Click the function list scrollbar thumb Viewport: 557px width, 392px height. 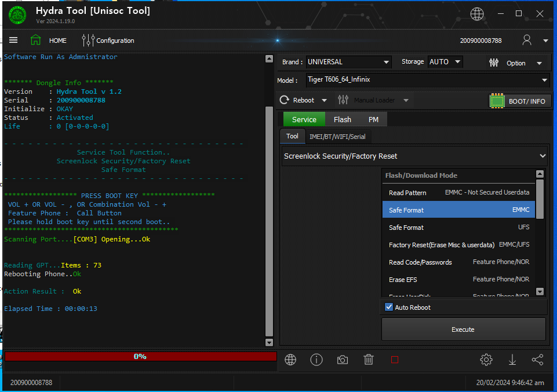click(x=540, y=199)
